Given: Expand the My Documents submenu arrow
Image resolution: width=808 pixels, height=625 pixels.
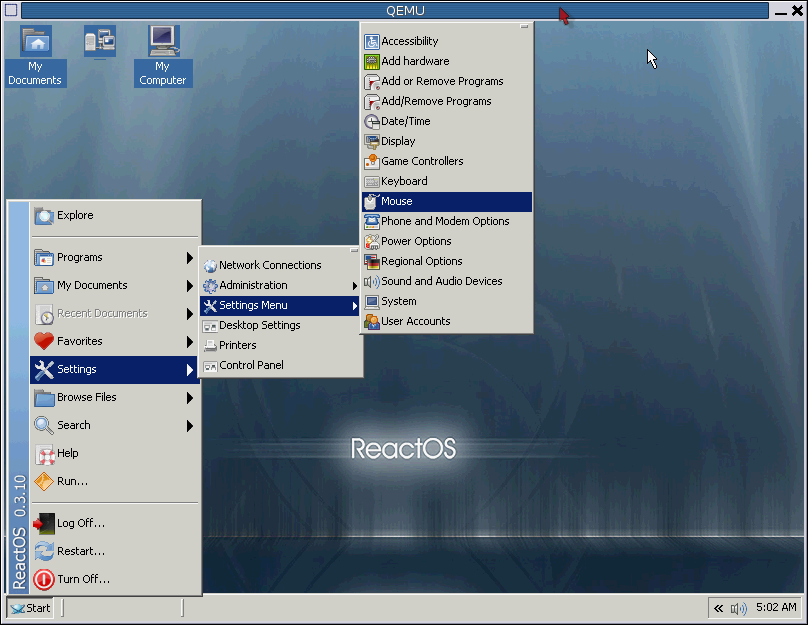Looking at the screenshot, I should click(190, 286).
